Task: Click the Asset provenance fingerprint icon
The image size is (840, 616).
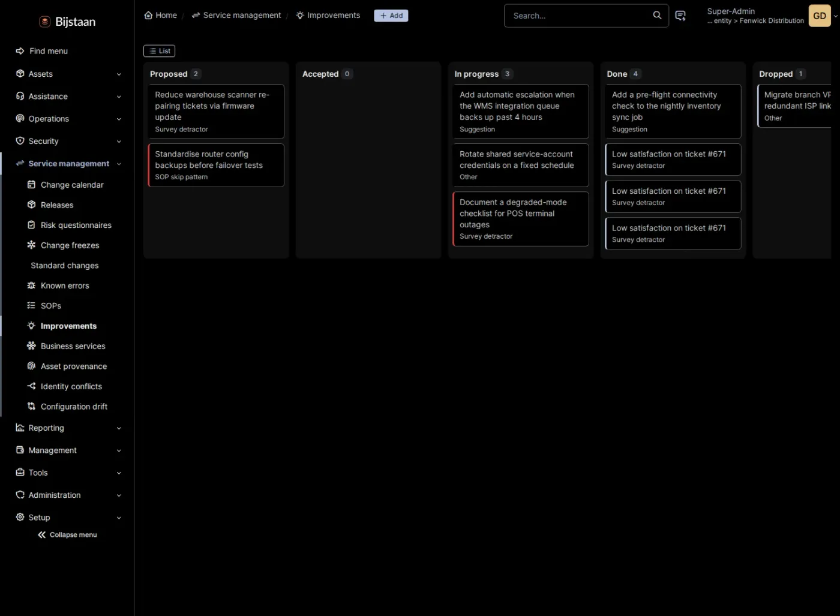Action: pyautogui.click(x=32, y=366)
